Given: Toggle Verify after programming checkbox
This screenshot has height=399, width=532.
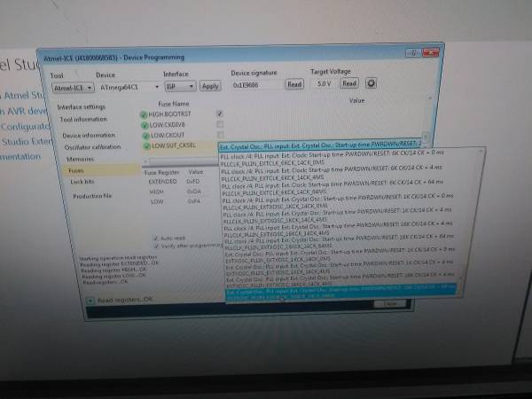Looking at the screenshot, I should coord(157,246).
